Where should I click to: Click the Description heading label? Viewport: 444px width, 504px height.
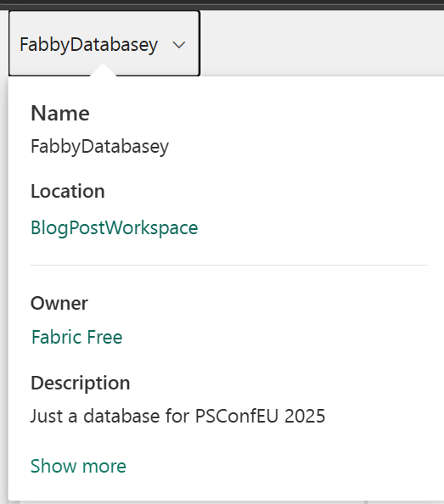pos(81,384)
